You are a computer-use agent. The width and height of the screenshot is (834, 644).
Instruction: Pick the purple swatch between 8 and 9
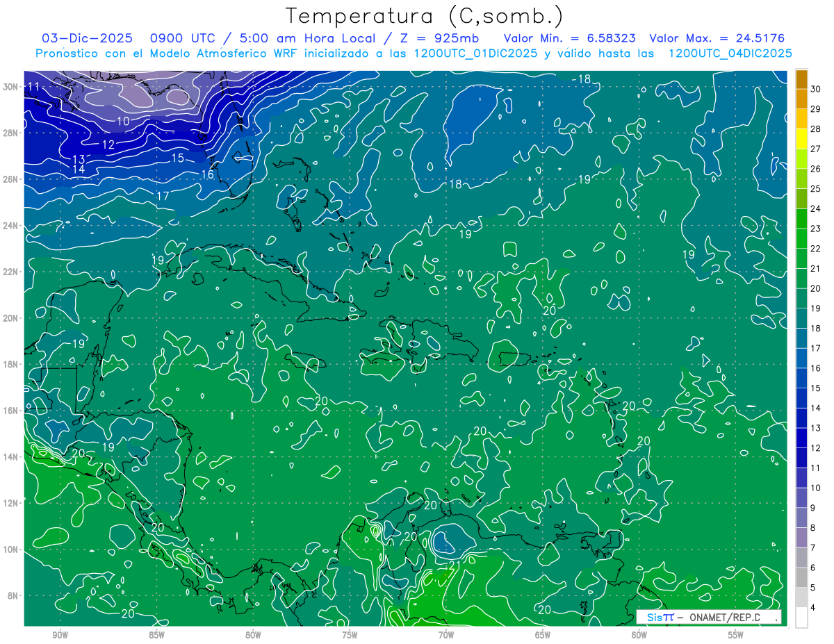(x=801, y=518)
